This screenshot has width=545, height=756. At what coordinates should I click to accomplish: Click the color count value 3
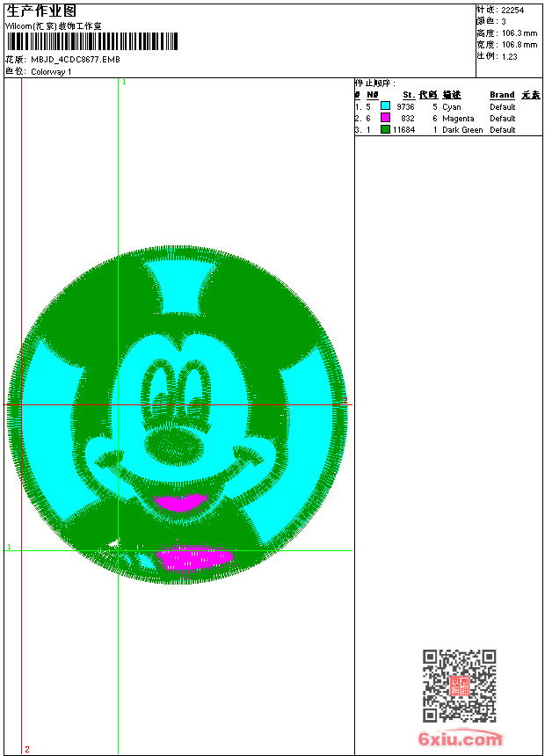(x=504, y=22)
